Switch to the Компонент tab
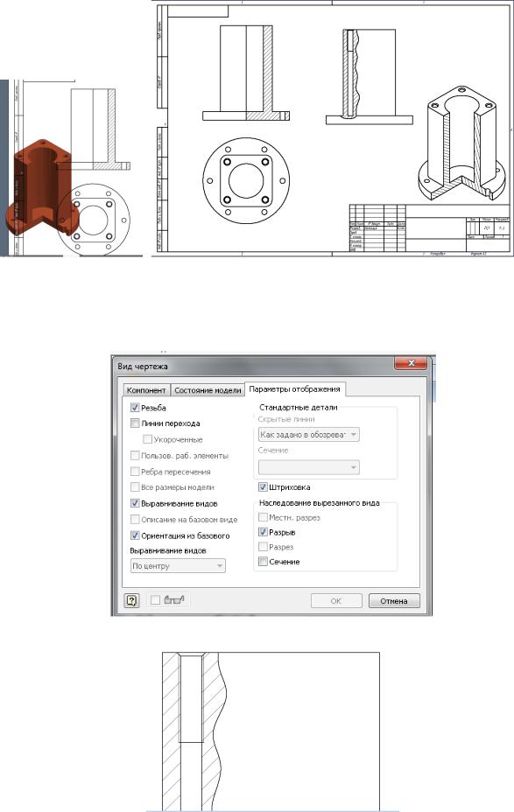Viewport: 514px width, 812px height. pos(146,390)
